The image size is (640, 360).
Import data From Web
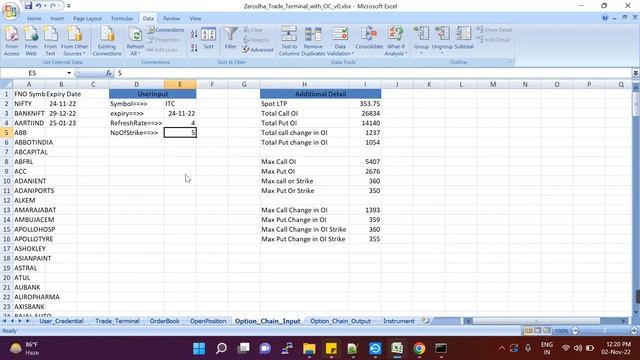pos(31,41)
